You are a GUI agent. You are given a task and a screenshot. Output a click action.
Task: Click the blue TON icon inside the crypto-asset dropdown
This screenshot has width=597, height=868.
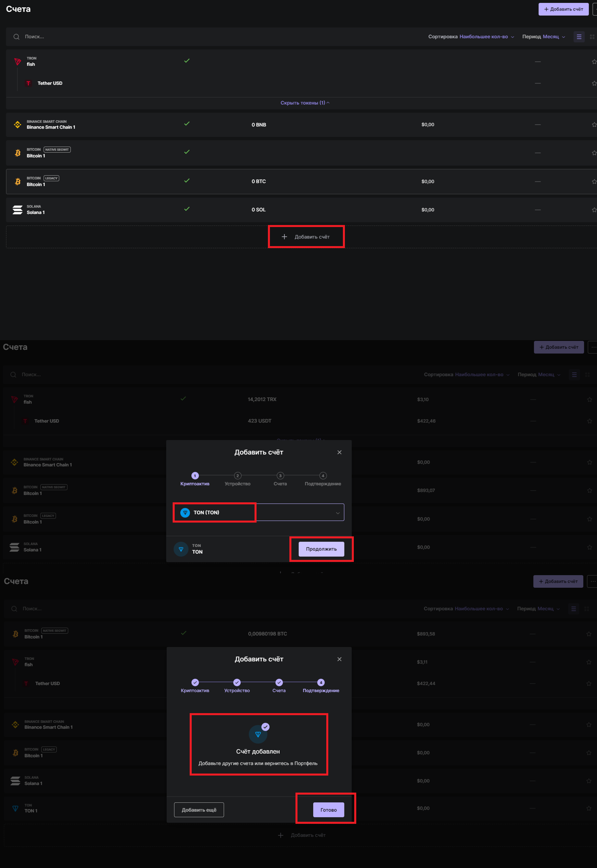coord(185,512)
